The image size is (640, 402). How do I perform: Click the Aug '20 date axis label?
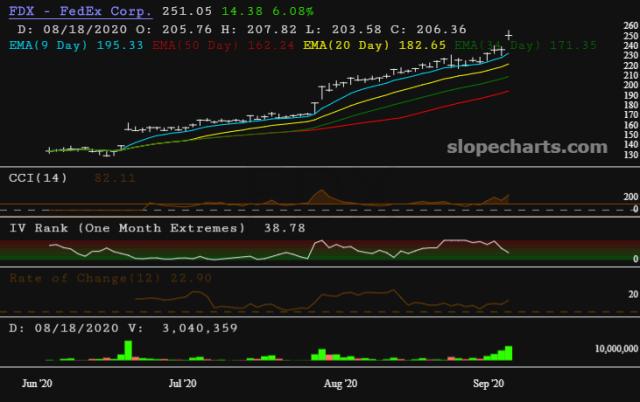tap(340, 383)
